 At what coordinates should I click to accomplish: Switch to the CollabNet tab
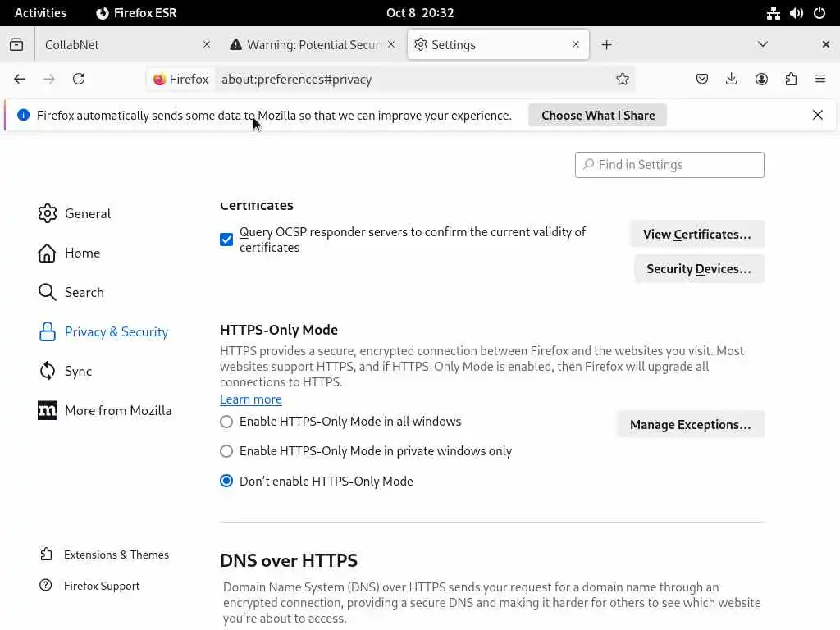pos(115,44)
